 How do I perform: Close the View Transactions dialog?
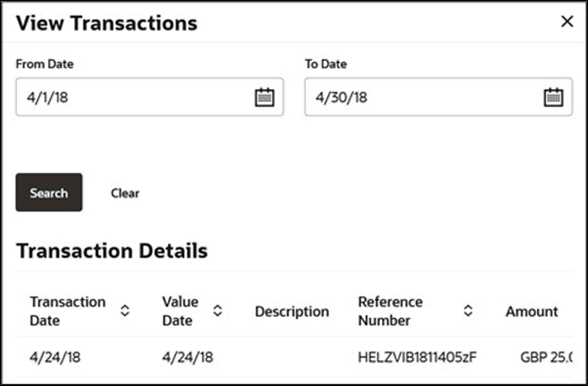pos(567,22)
